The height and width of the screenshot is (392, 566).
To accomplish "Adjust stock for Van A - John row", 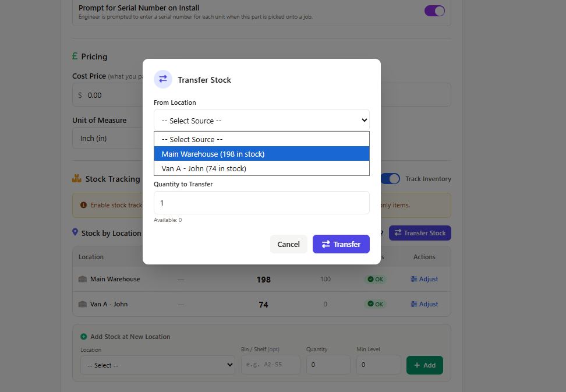I will click(x=424, y=304).
